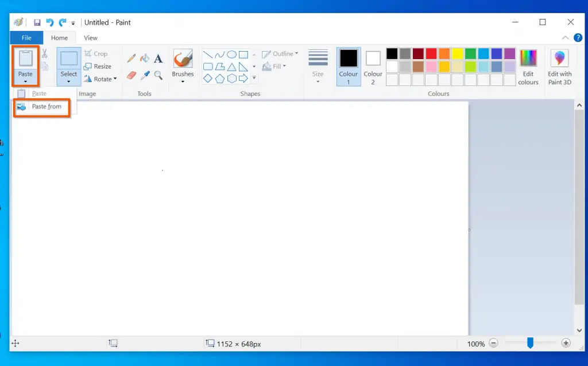This screenshot has height=366, width=588.
Task: Set Colour 1 as active colour
Action: [349, 67]
